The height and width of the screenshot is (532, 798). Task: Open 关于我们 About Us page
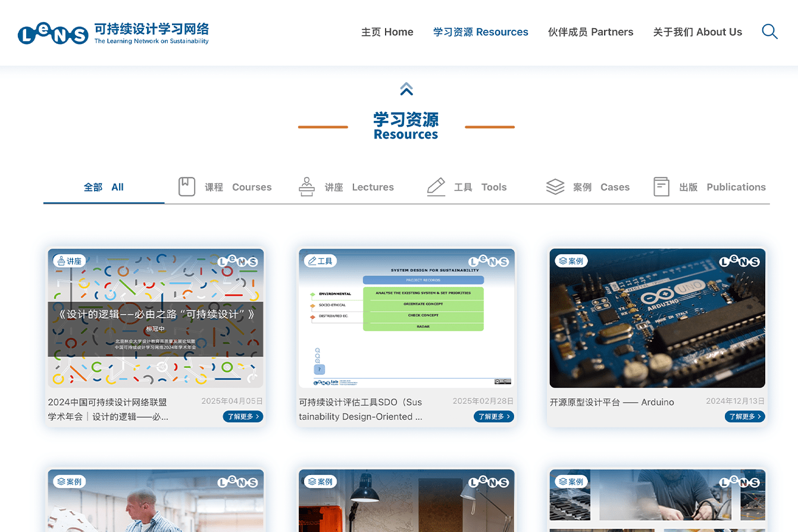point(697,32)
